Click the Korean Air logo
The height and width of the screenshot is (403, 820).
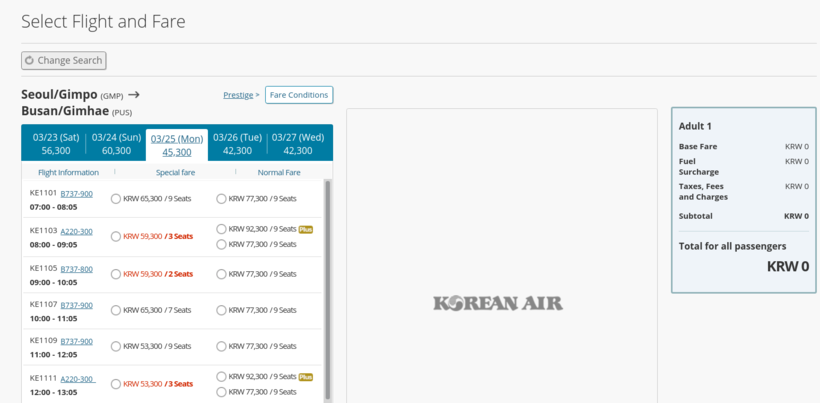tap(498, 303)
